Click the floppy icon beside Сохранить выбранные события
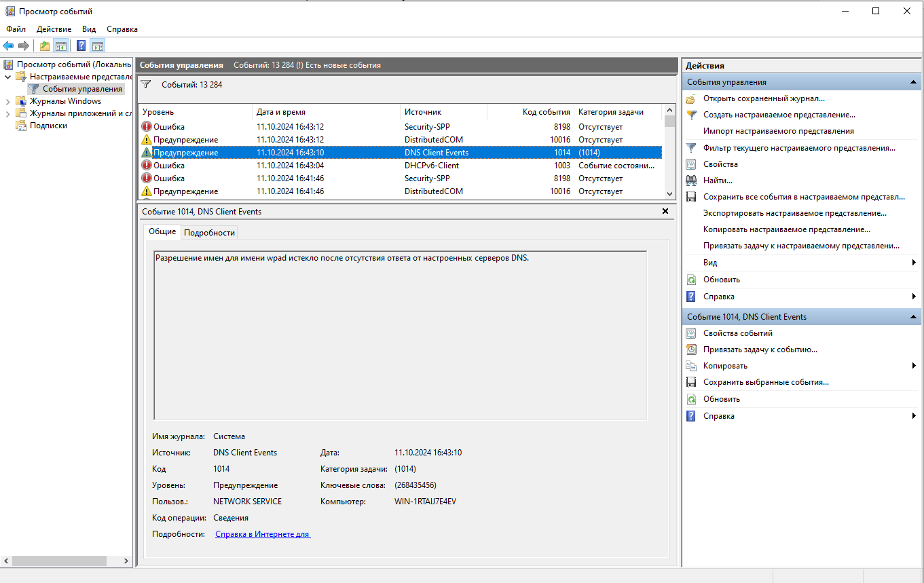This screenshot has width=924, height=583. pos(691,382)
